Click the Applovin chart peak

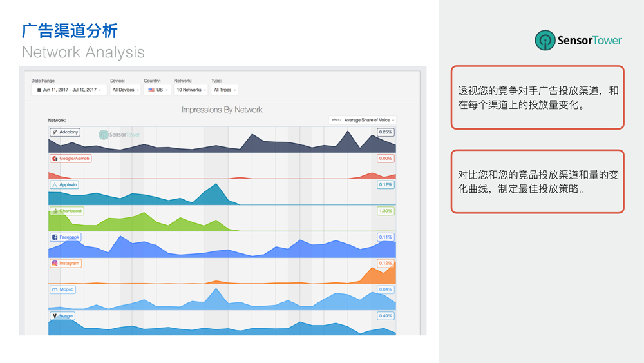click(x=216, y=185)
